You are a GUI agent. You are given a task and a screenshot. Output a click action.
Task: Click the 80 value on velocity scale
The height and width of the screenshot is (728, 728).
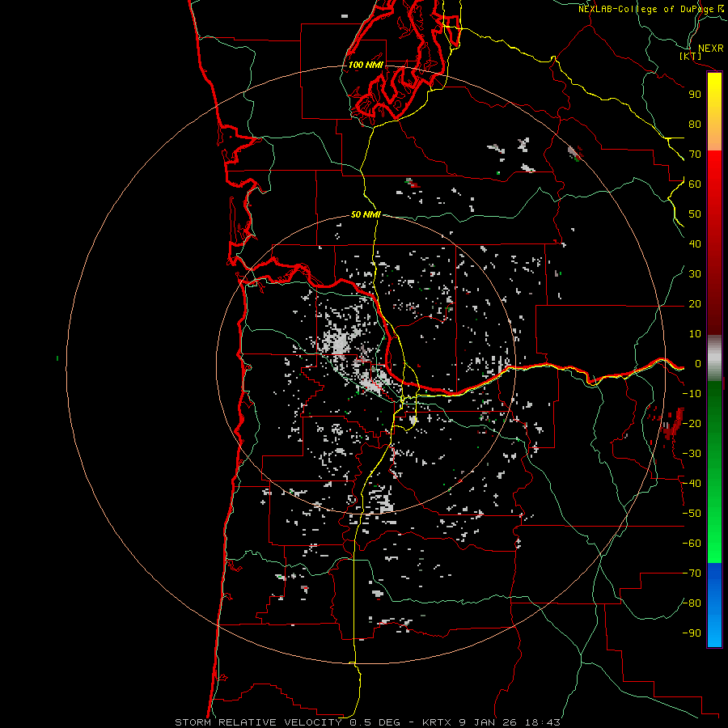point(695,124)
